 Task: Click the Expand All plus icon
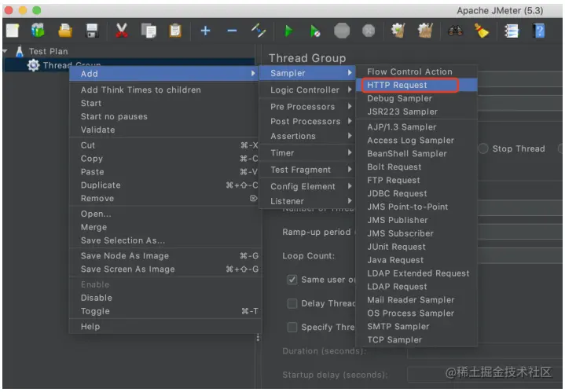point(205,31)
